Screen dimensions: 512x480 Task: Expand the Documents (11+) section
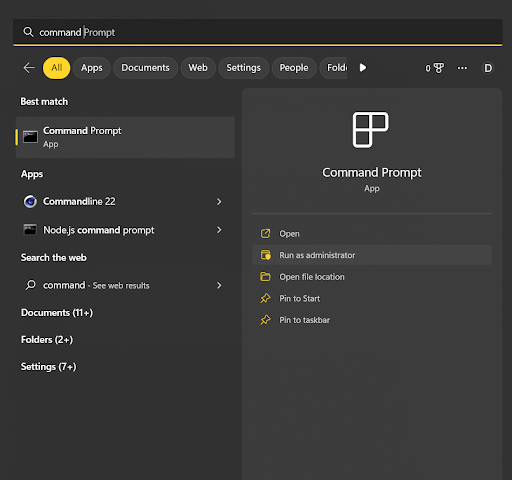[57, 313]
